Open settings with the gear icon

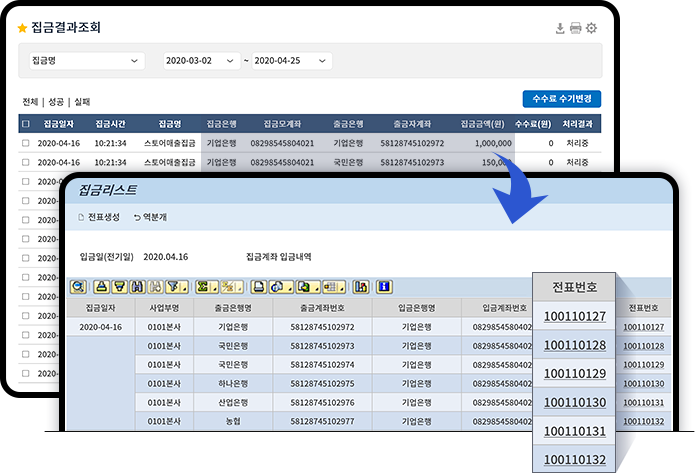(591, 28)
